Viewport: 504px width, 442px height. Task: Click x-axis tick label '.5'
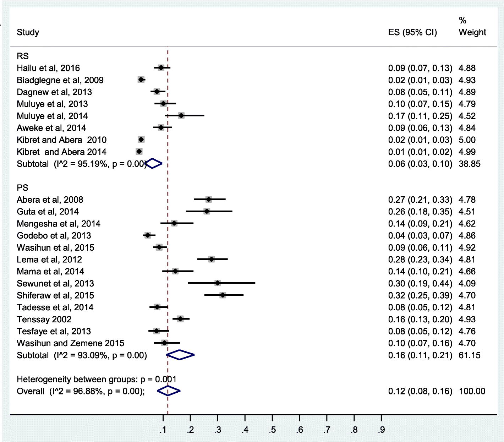click(272, 430)
